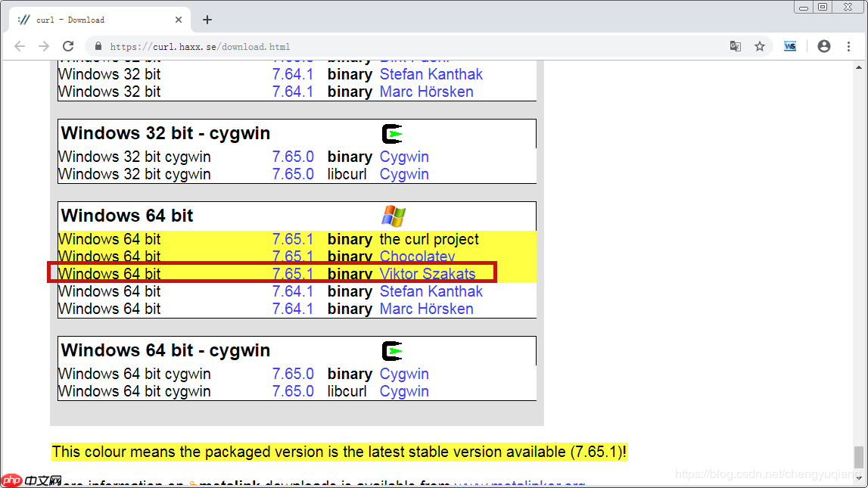Open Cygwin libcurl link for Windows 32 bit
This screenshot has width=868, height=488.
click(404, 174)
